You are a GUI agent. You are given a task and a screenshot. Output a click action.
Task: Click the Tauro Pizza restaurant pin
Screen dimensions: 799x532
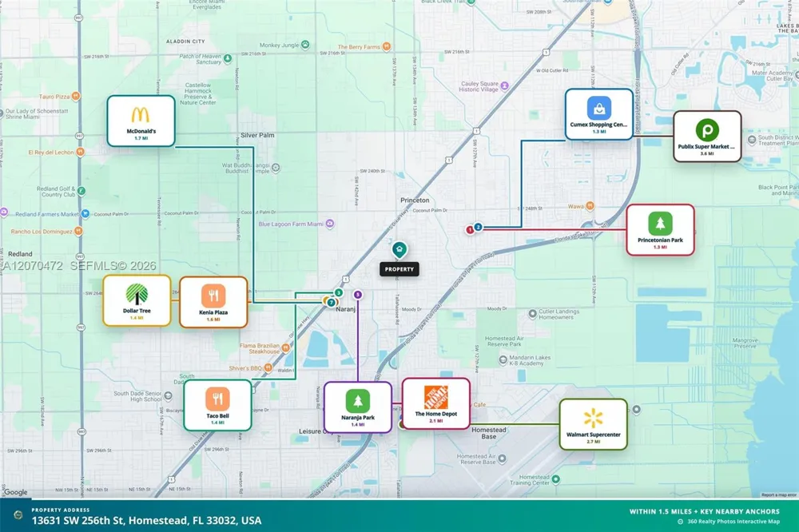(75, 96)
